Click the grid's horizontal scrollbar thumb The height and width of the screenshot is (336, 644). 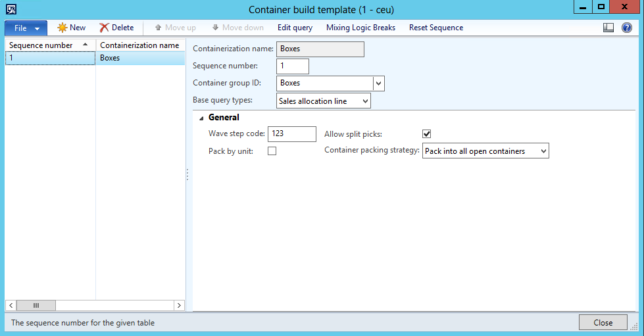click(36, 306)
